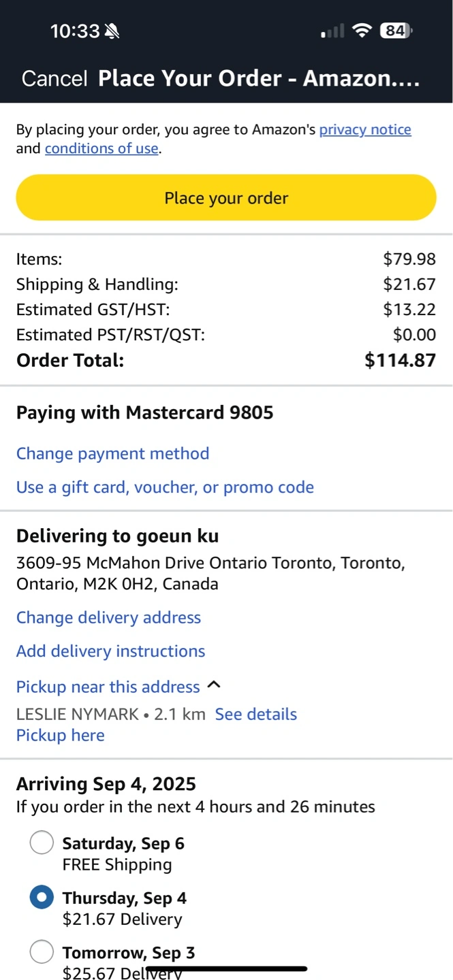Tap Pickup here link
Viewport: 453px width, 980px height.
pos(60,735)
